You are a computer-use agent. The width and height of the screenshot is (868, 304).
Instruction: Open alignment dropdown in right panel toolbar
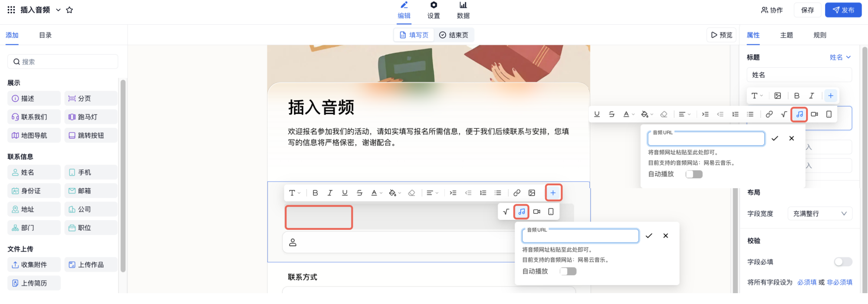click(x=684, y=114)
